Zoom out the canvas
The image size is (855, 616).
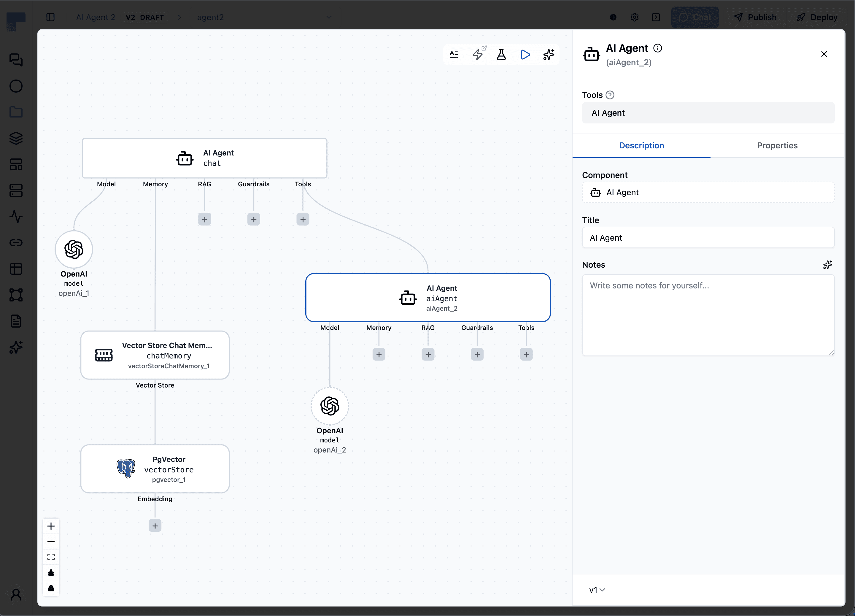51,541
